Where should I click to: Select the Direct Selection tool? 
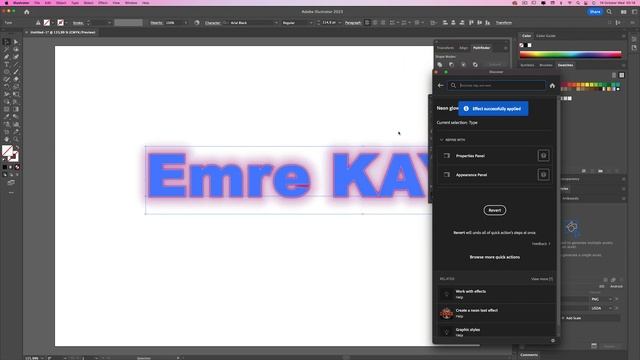16,42
